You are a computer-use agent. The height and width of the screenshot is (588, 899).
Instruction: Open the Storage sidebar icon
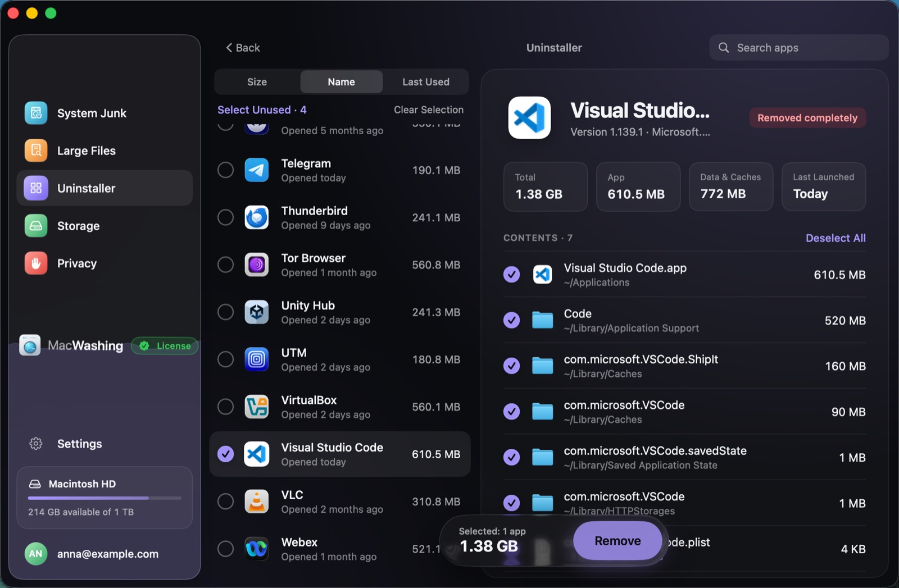(36, 226)
